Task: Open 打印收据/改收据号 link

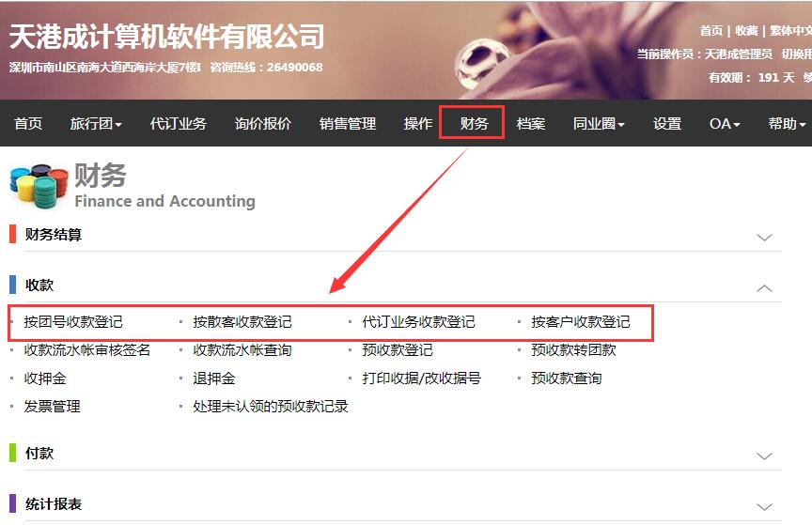Action: tap(422, 378)
